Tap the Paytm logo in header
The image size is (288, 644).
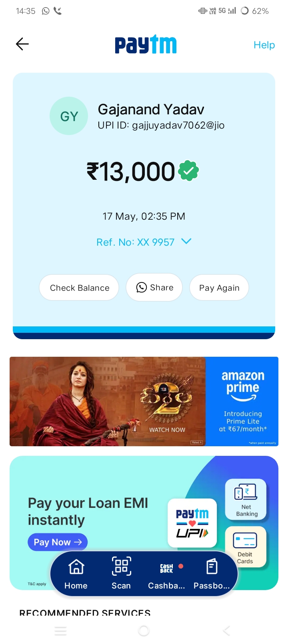tap(146, 44)
